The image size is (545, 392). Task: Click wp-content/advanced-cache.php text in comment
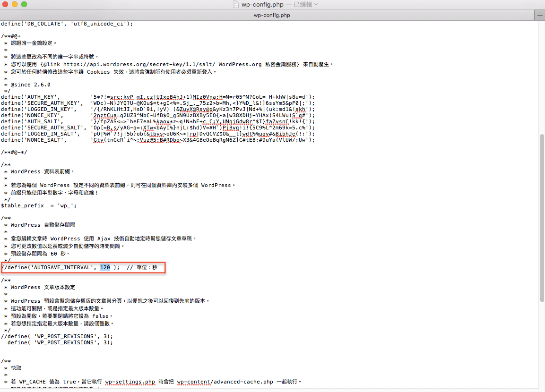pos(225,382)
